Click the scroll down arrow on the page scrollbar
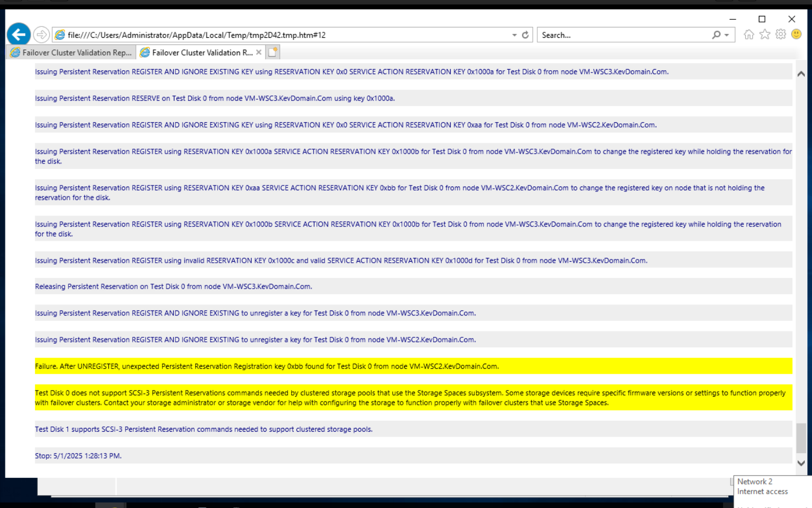The height and width of the screenshot is (508, 812). [801, 463]
